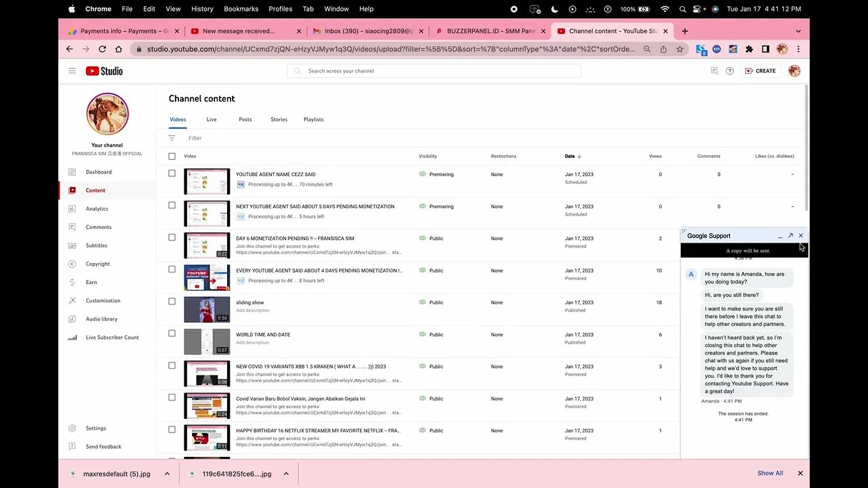Expand 119c641825fce6 jpg download options chevron
This screenshot has height=488, width=868.
coord(286,474)
